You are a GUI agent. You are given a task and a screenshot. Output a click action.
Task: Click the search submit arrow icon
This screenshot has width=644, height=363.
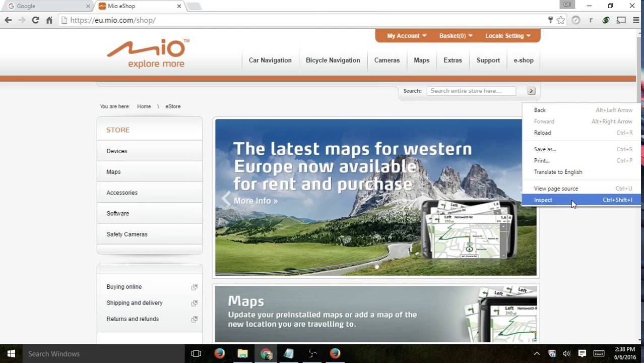pyautogui.click(x=531, y=91)
